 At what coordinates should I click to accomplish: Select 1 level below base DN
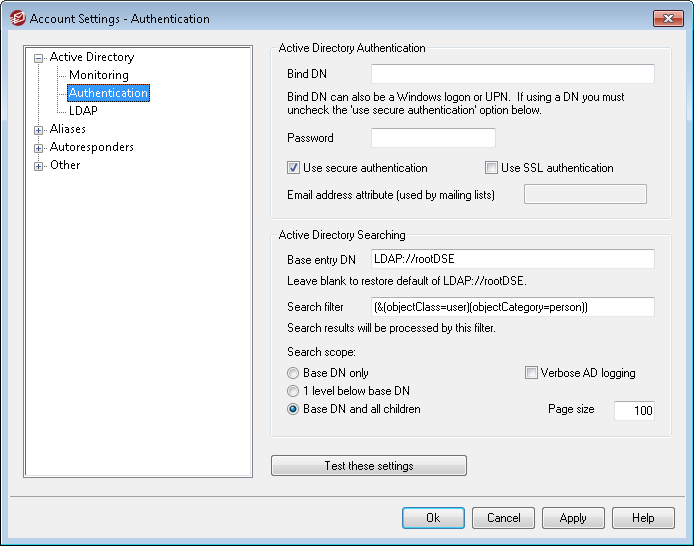tap(293, 391)
